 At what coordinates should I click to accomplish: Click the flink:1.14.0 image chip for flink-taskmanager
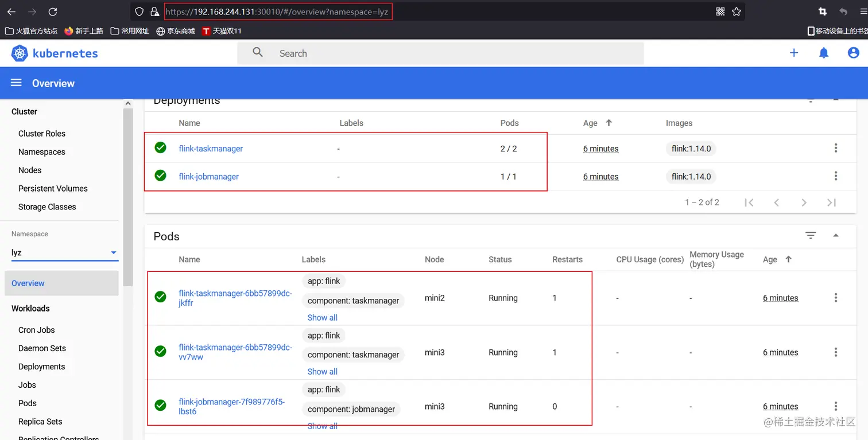click(691, 149)
